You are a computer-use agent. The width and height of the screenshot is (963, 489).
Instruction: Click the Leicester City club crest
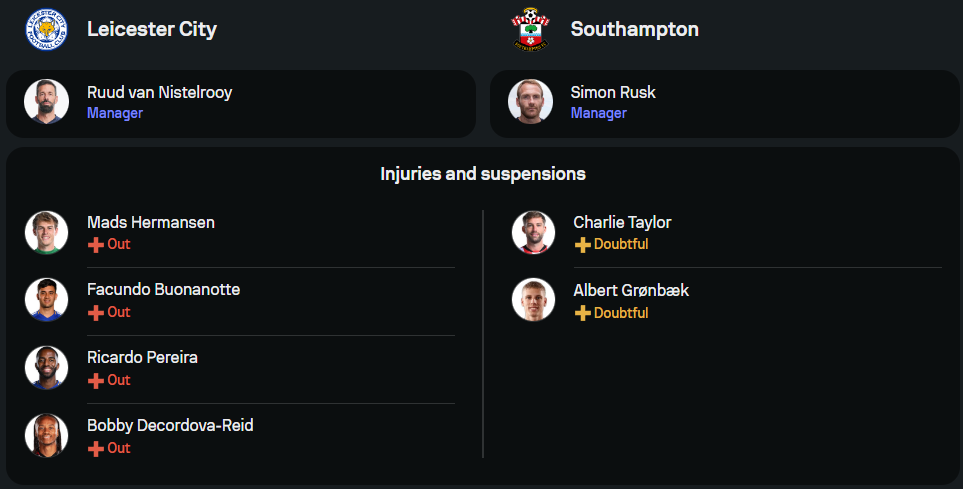coord(46,29)
